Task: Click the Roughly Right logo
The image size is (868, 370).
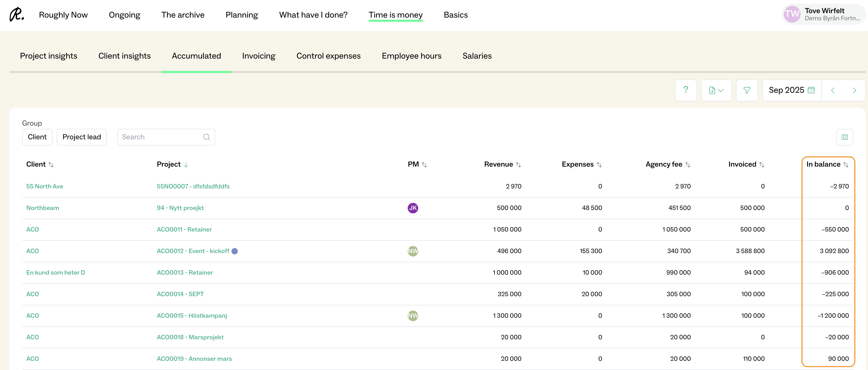Action: (x=17, y=14)
